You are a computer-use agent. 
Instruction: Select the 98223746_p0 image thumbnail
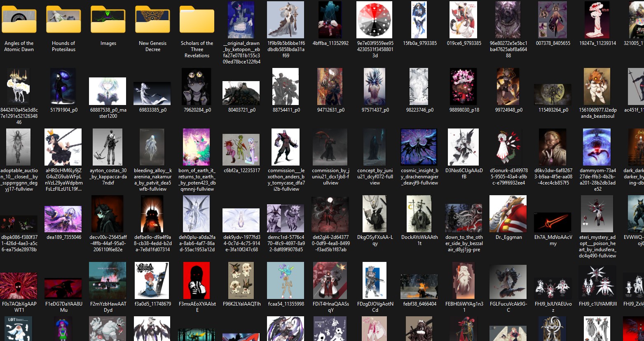[419, 86]
